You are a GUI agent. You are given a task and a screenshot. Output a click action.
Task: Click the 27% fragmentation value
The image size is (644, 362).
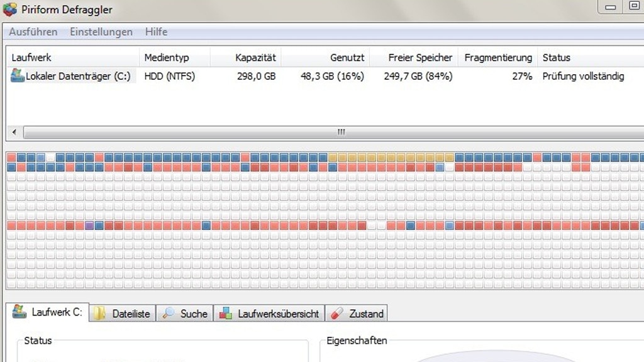pos(522,76)
